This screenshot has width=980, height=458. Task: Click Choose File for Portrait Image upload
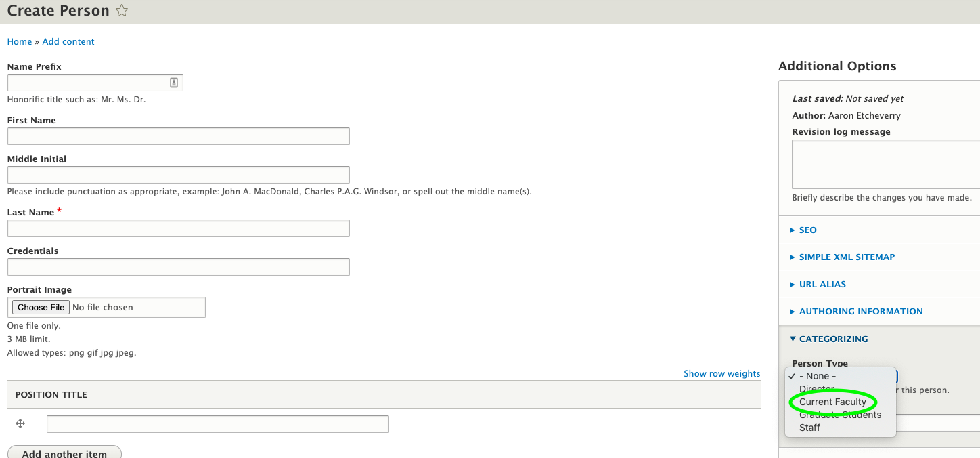coord(40,307)
